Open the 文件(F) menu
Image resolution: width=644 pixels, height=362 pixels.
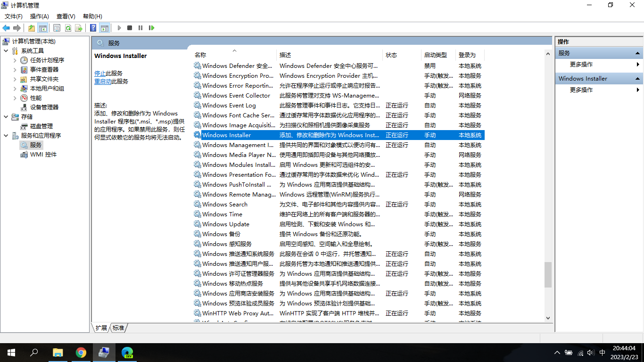pos(14,16)
